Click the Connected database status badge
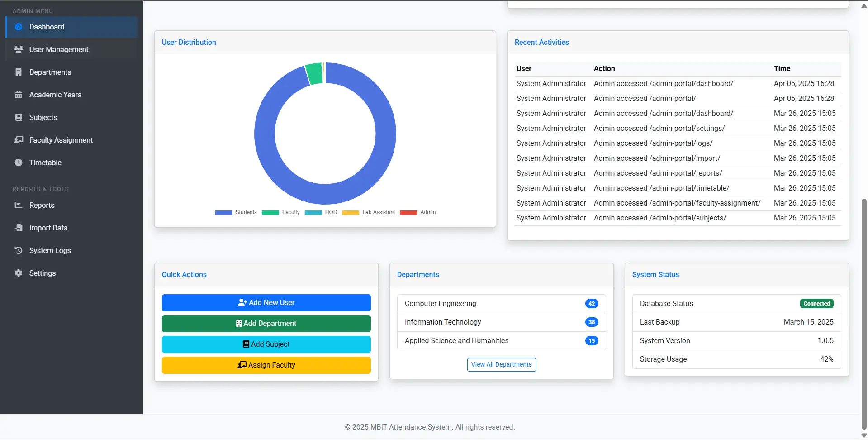Screen dimensions: 868x440 pyautogui.click(x=816, y=303)
